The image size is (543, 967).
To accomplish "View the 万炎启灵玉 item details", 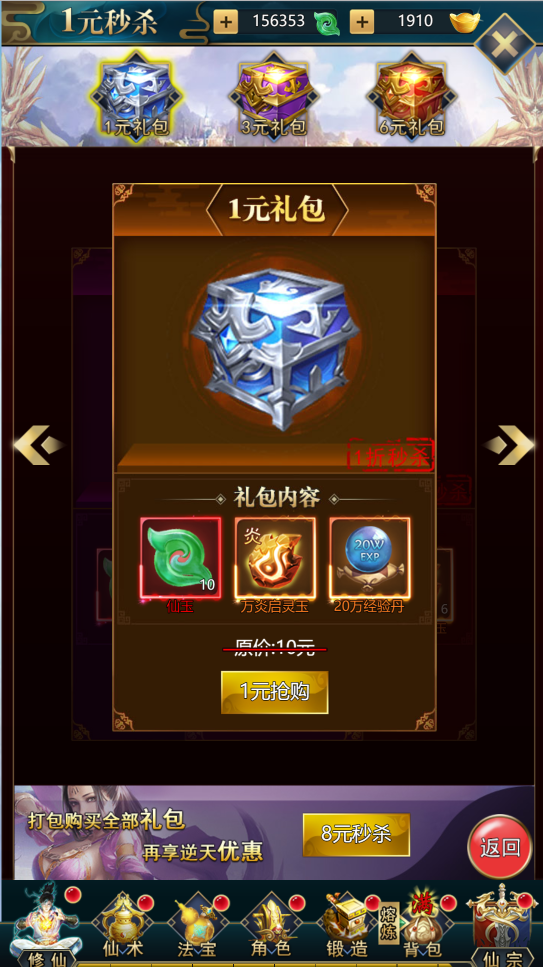I will click(x=275, y=558).
